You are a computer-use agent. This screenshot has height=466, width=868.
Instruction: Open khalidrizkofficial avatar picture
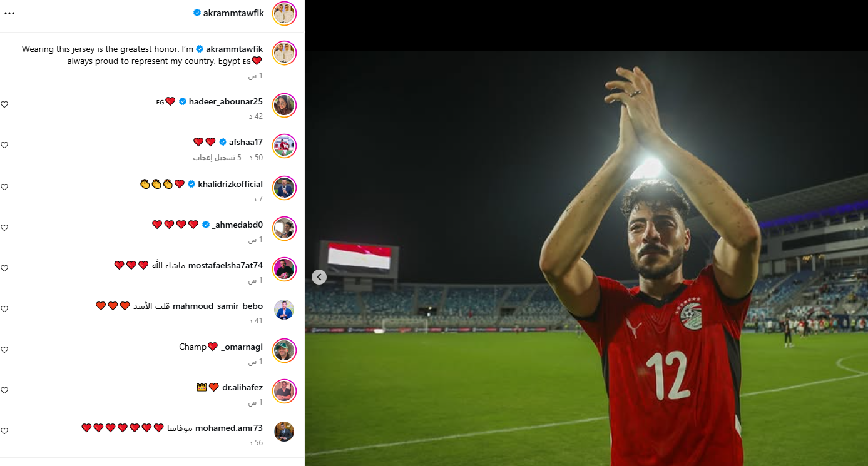click(285, 188)
